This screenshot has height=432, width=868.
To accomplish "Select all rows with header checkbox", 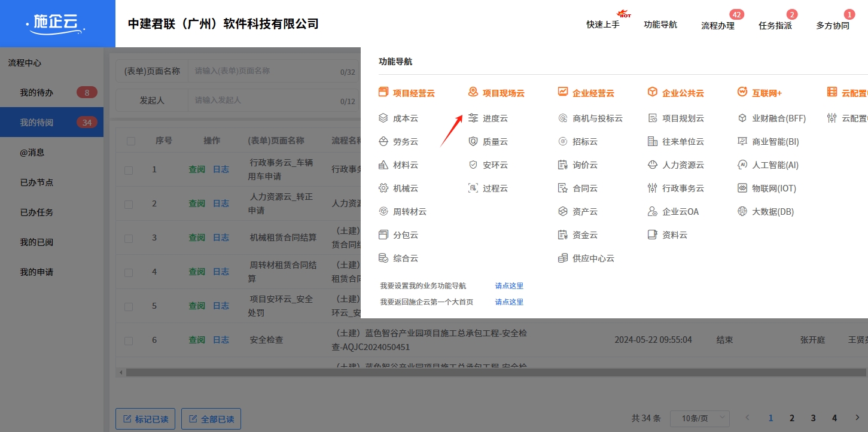I will click(x=131, y=141).
